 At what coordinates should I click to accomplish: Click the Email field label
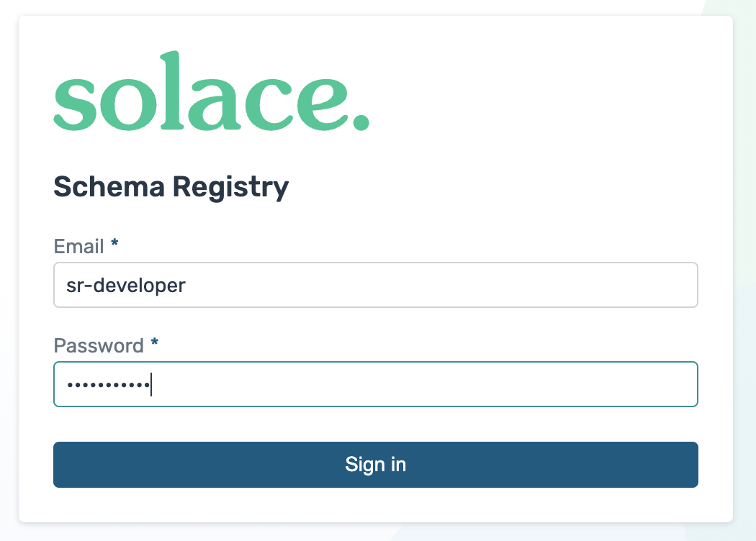point(79,247)
